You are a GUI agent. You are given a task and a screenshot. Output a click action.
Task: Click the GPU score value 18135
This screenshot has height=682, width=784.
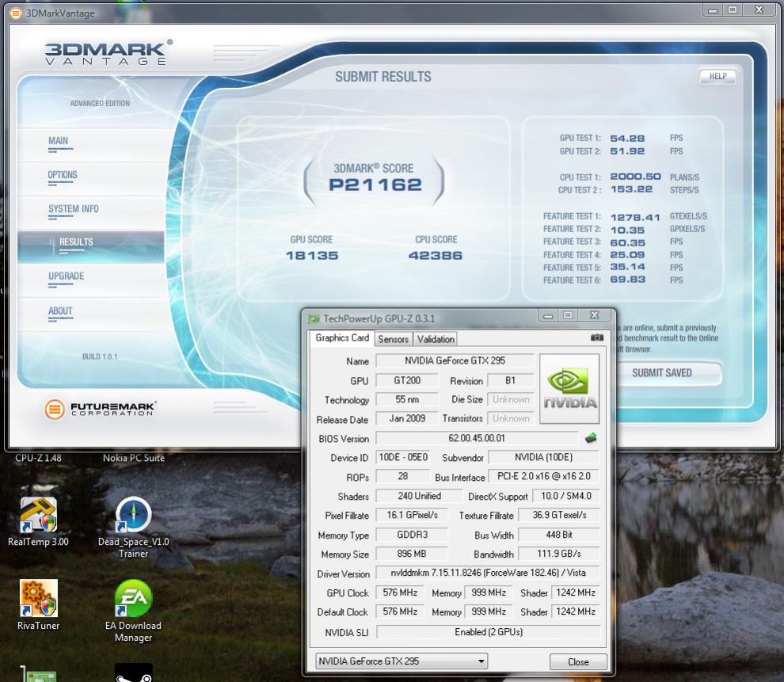point(312,256)
